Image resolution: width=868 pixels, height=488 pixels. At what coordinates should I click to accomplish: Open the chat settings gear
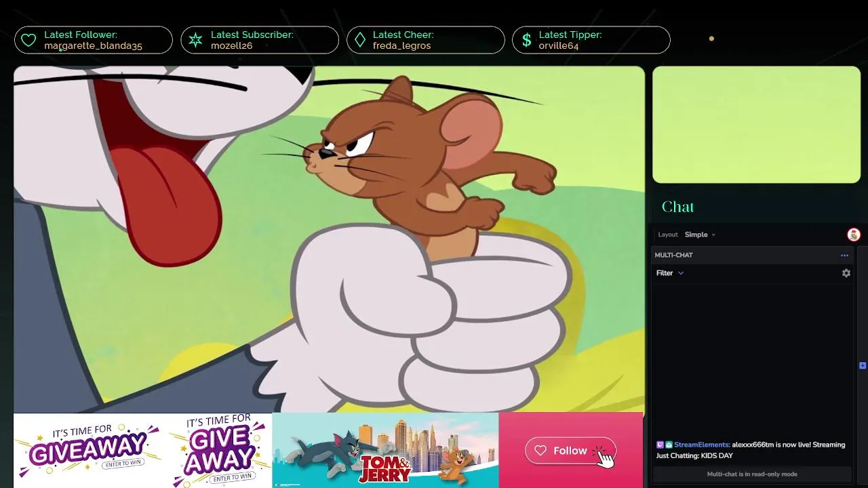point(846,273)
